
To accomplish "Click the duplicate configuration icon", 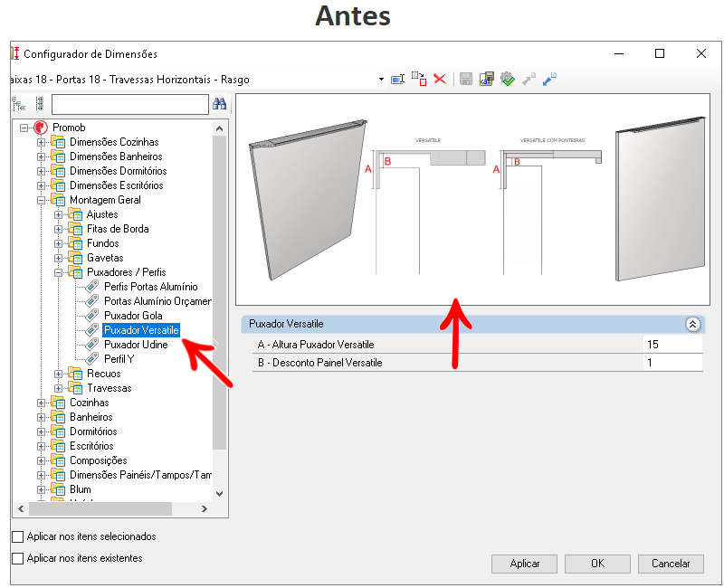I will (x=419, y=79).
